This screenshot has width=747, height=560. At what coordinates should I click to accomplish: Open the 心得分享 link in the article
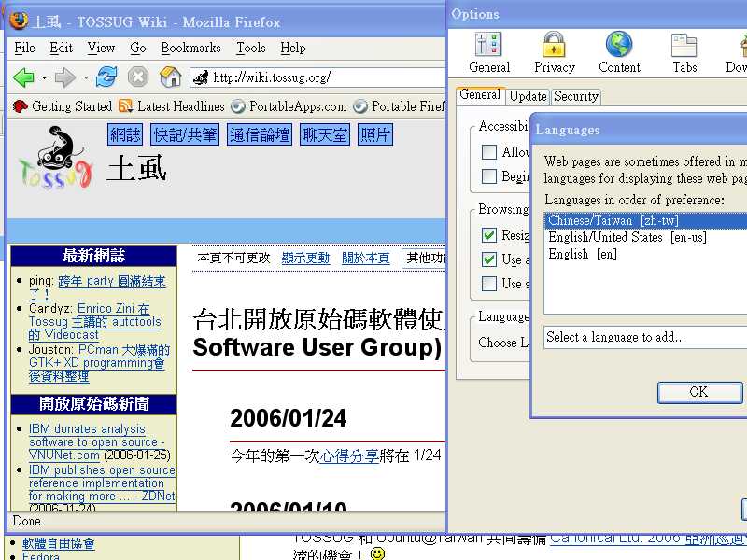click(349, 455)
